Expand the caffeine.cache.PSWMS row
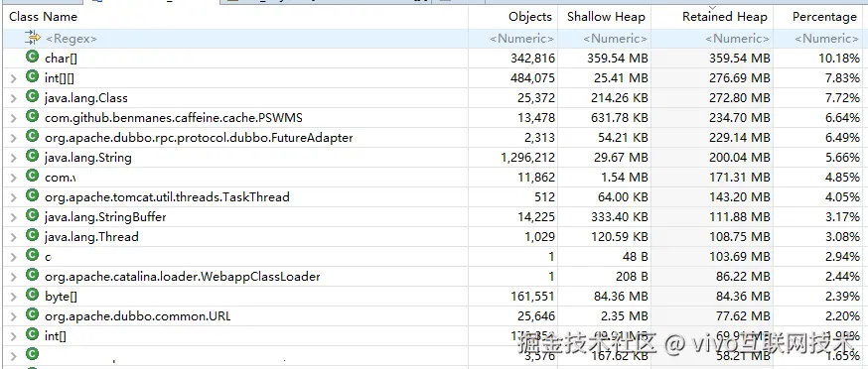 click(14, 118)
